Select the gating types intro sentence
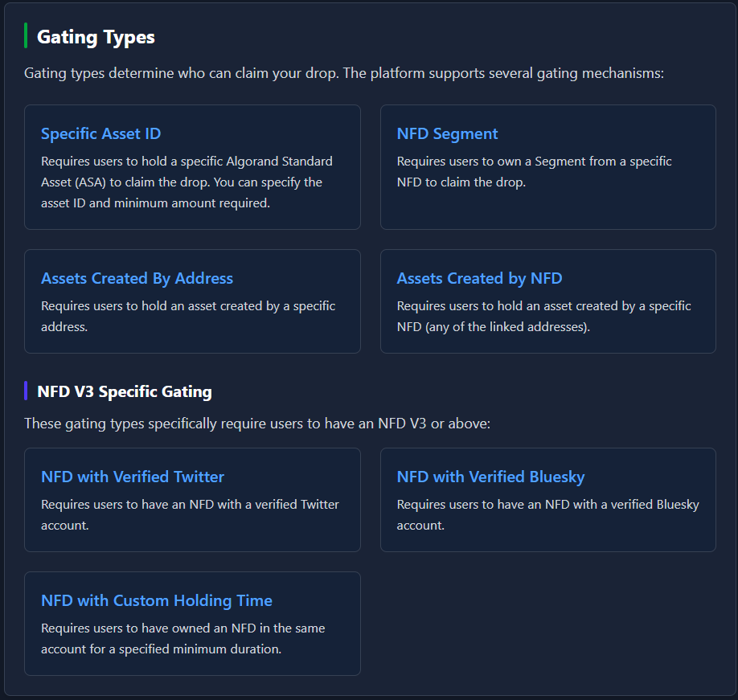 coord(344,73)
